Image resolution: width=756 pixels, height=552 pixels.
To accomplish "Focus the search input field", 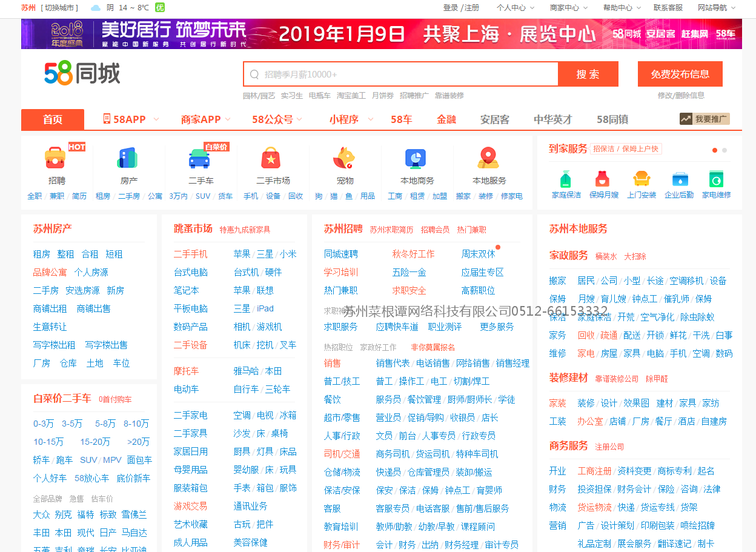I will click(x=401, y=75).
